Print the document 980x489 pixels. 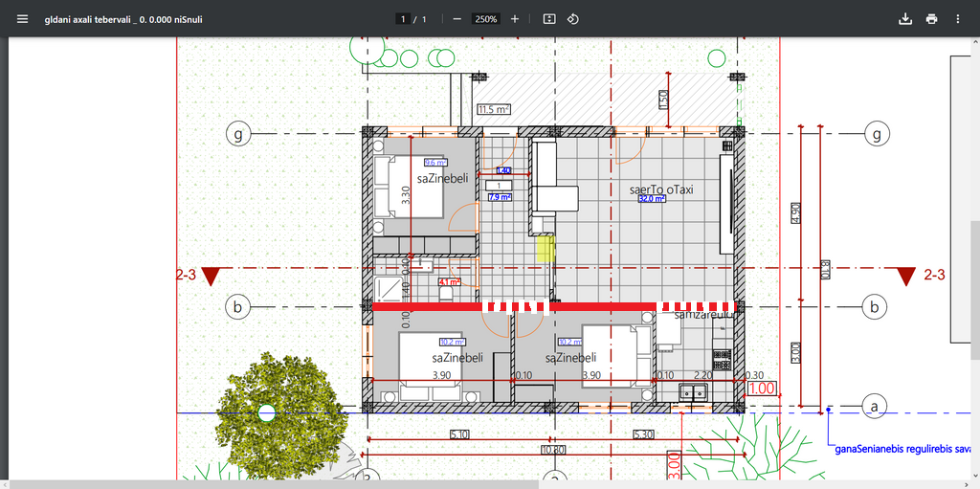click(932, 19)
